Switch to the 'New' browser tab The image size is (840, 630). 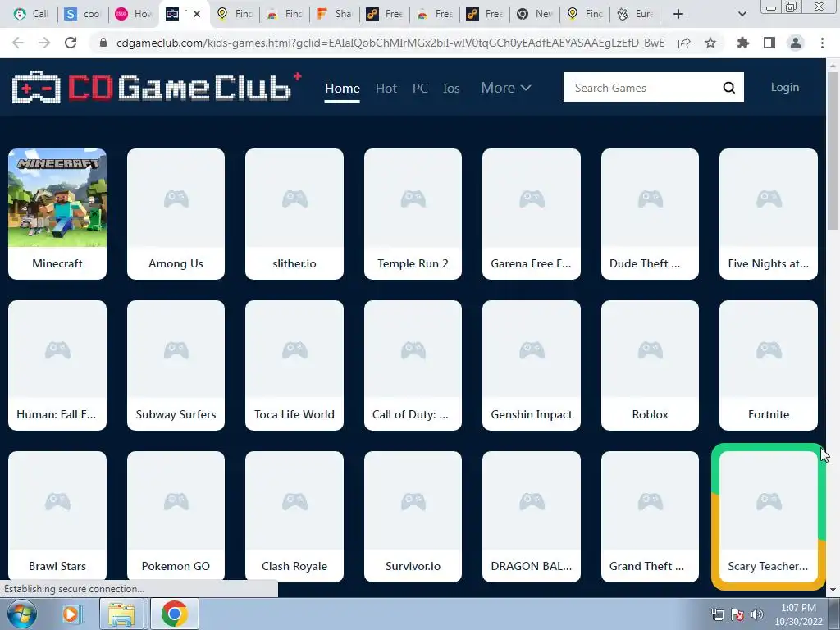[x=535, y=14]
